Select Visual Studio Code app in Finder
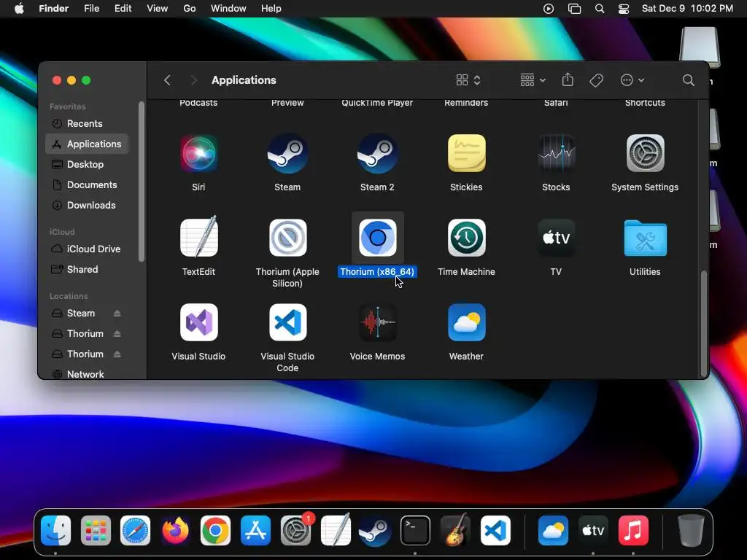Image resolution: width=747 pixels, height=560 pixels. (x=287, y=322)
